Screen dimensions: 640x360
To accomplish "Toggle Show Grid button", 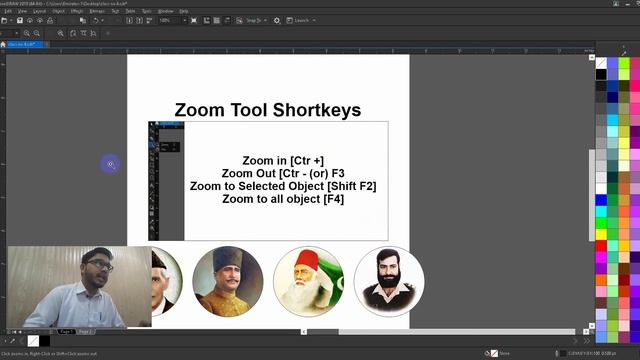I will [x=217, y=20].
